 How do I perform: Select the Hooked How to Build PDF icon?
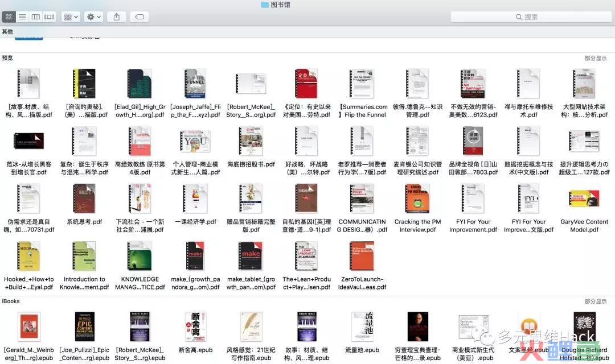click(28, 257)
